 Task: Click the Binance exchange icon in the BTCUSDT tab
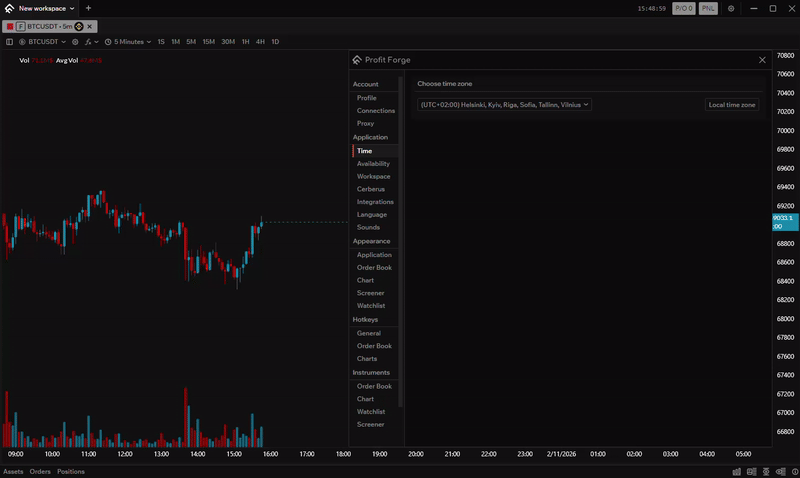tap(79, 27)
